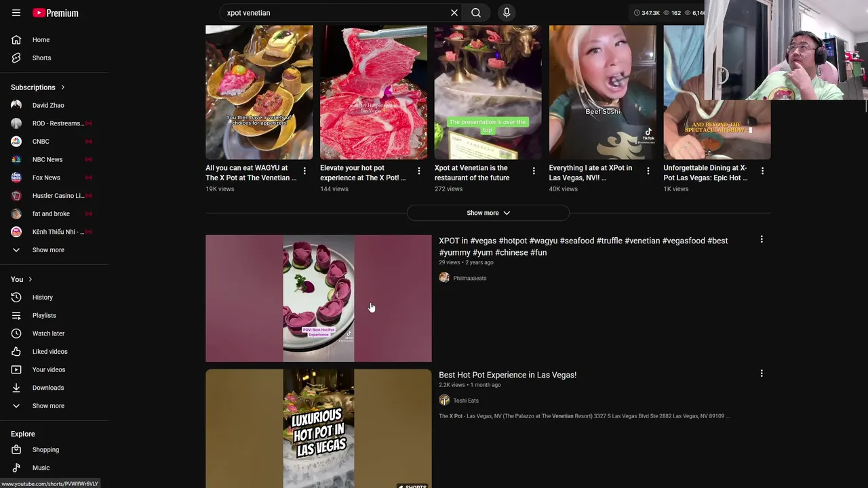Open options menu for XPOT in #vegas video
Screen dimensions: 868x488
762,239
